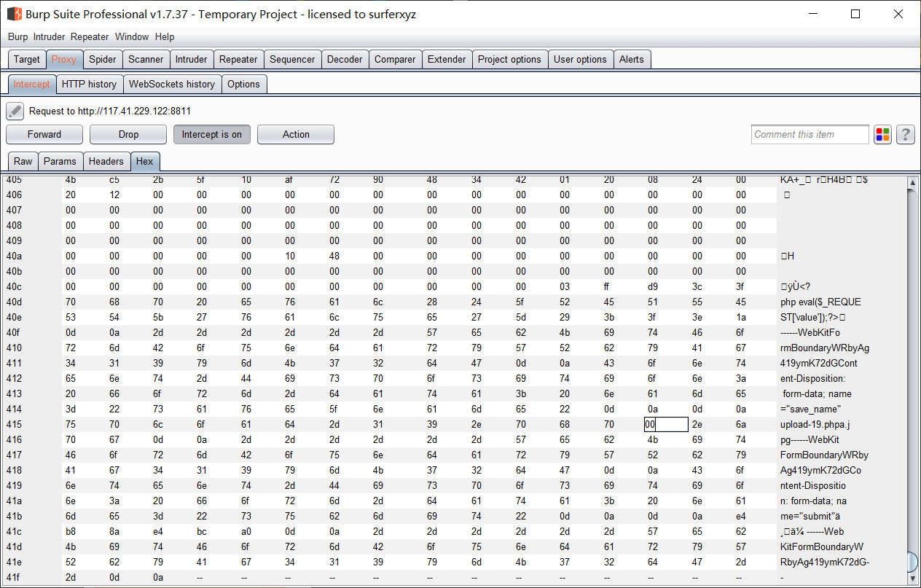Select the 'KitFormBoundaryW' ASCII cell

tap(822, 546)
